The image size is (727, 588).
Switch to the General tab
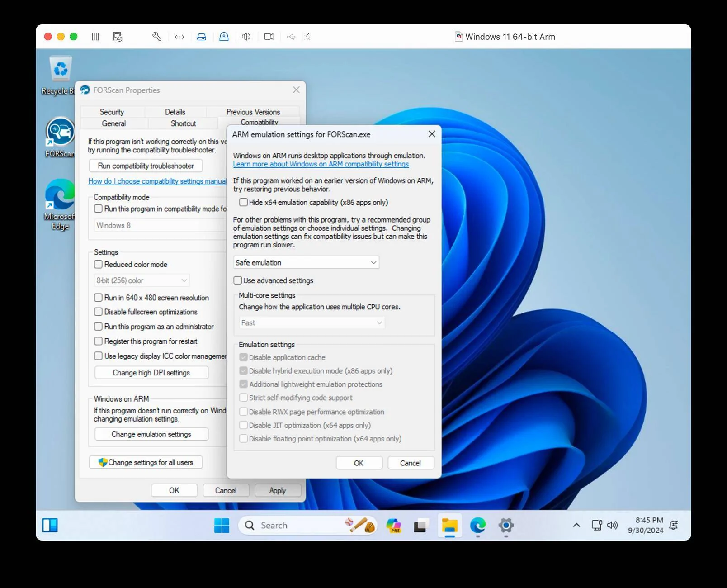[x=114, y=123]
